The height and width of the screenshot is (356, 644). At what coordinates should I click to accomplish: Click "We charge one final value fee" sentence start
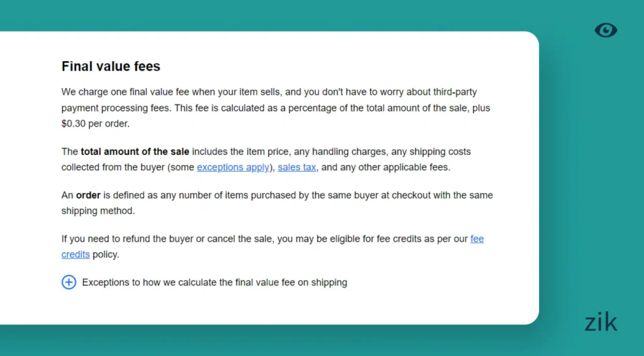pyautogui.click(x=125, y=92)
